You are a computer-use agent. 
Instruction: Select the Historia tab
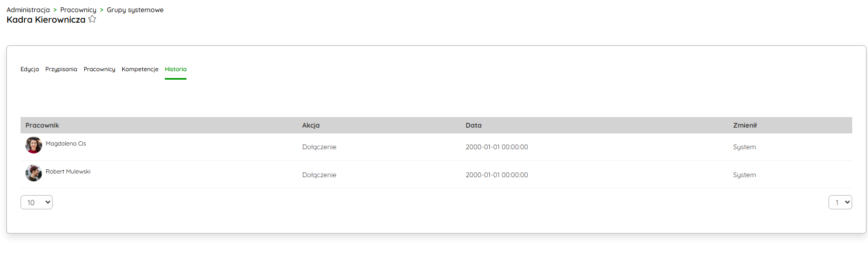tap(175, 69)
